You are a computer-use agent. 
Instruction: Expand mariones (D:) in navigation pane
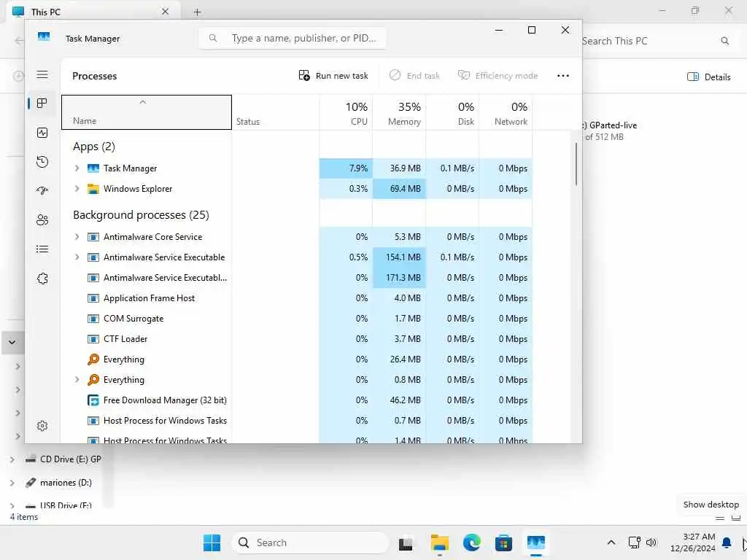[12, 483]
